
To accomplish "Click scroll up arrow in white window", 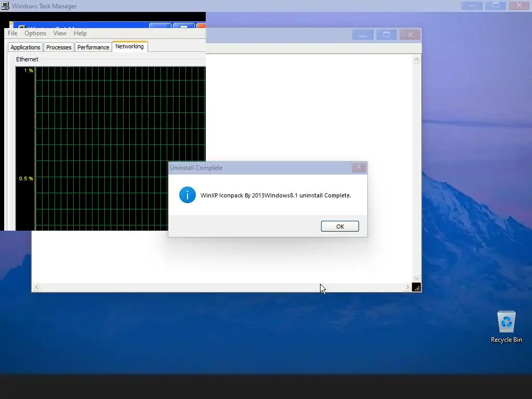I will pos(416,59).
